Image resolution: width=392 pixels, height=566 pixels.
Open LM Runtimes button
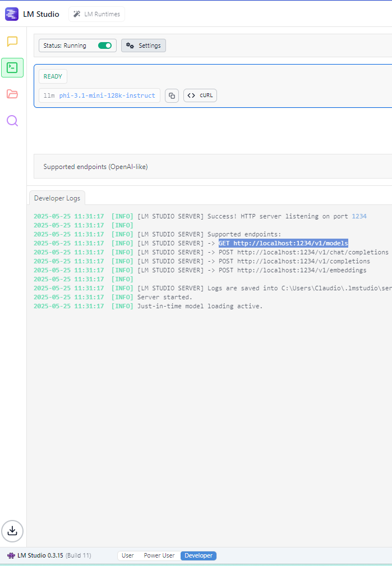tap(96, 14)
